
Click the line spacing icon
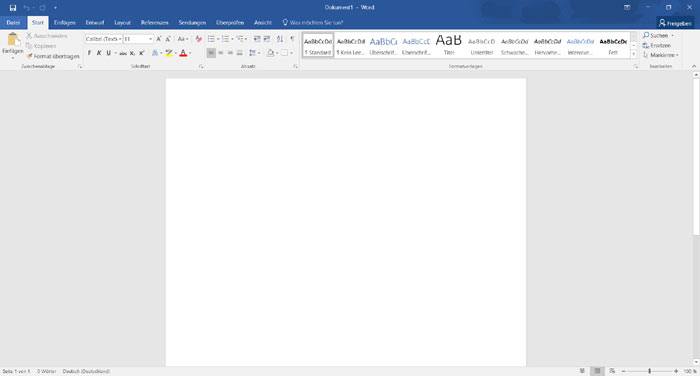click(x=253, y=53)
